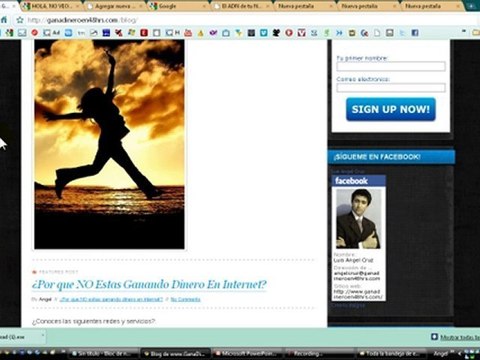Open the green S bookmark icon
480x360 pixels.
tap(327, 33)
